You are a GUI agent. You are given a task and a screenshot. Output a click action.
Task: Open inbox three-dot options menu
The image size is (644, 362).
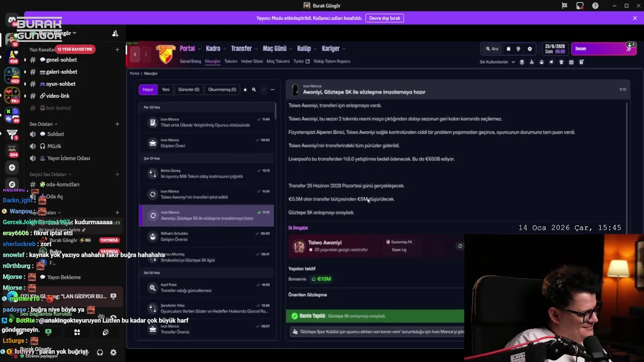click(x=272, y=89)
